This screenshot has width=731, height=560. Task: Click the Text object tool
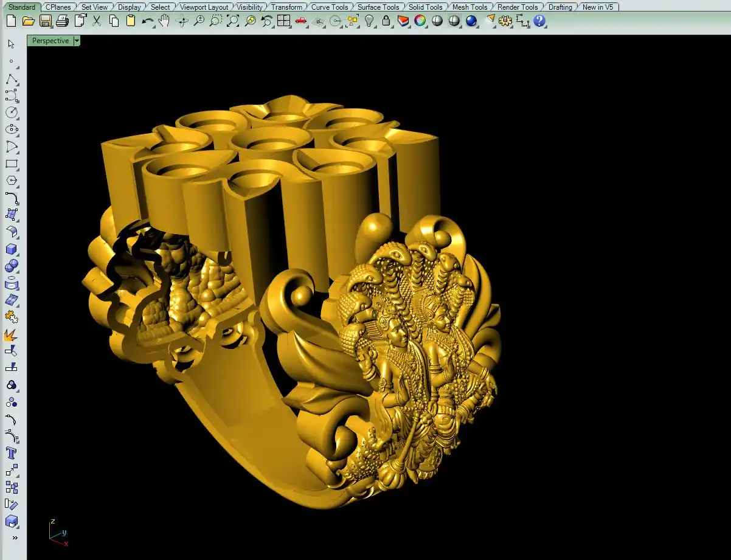(12, 453)
